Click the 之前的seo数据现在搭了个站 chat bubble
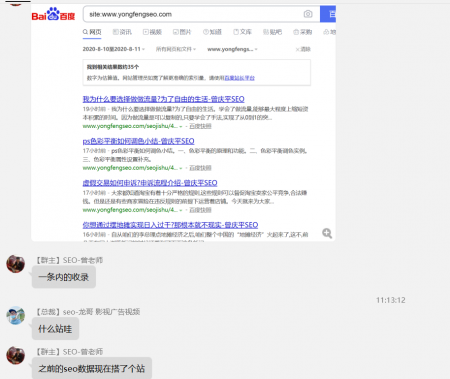 (92, 368)
